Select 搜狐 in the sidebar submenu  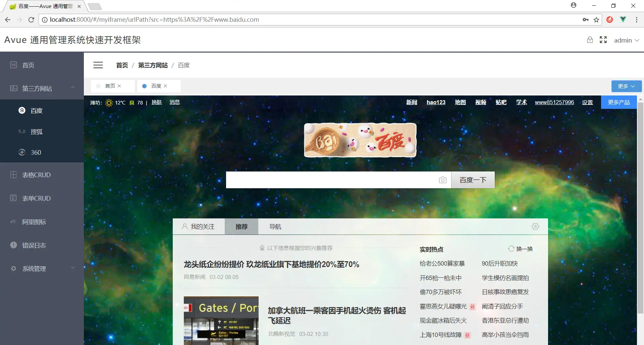coord(42,132)
